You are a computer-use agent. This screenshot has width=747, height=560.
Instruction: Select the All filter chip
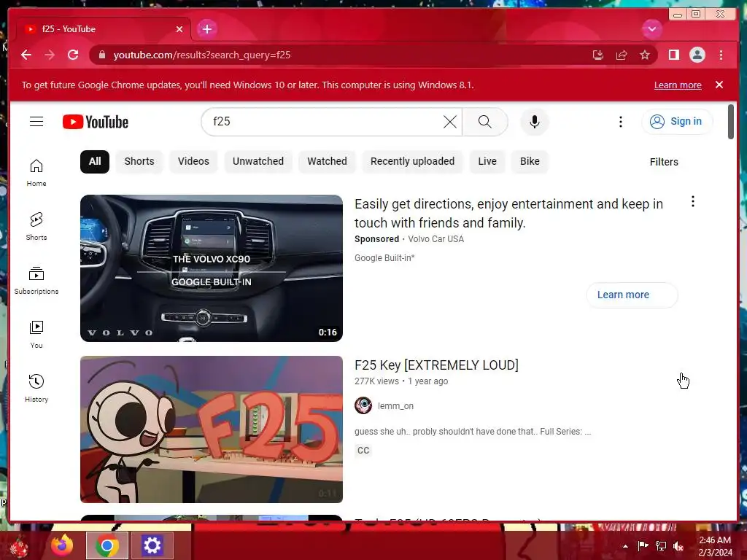pos(95,161)
